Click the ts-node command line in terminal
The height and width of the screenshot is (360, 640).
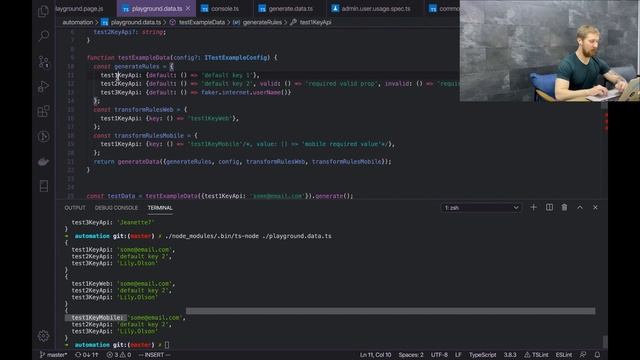[248, 236]
